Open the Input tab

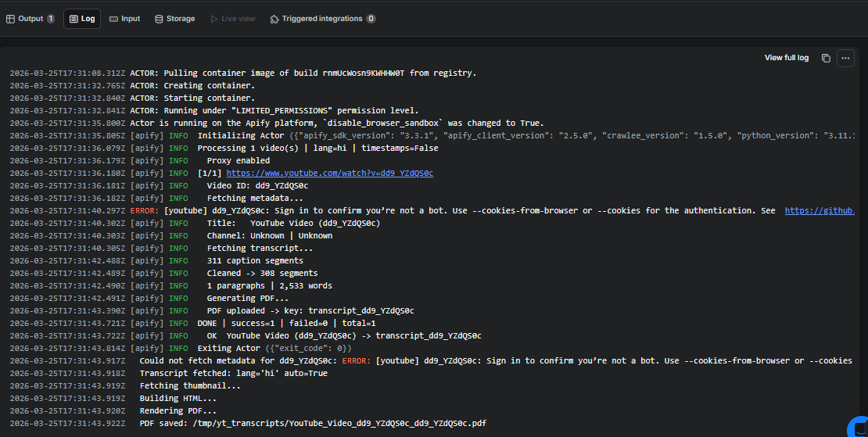(124, 19)
